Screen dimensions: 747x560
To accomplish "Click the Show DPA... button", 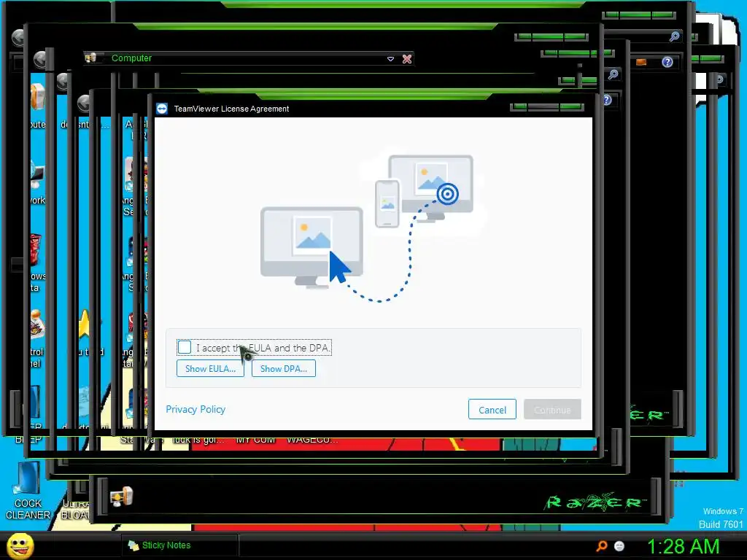I will pos(284,368).
